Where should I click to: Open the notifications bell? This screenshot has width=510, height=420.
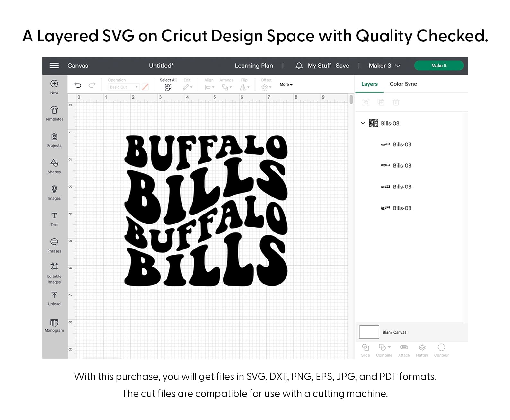[299, 66]
